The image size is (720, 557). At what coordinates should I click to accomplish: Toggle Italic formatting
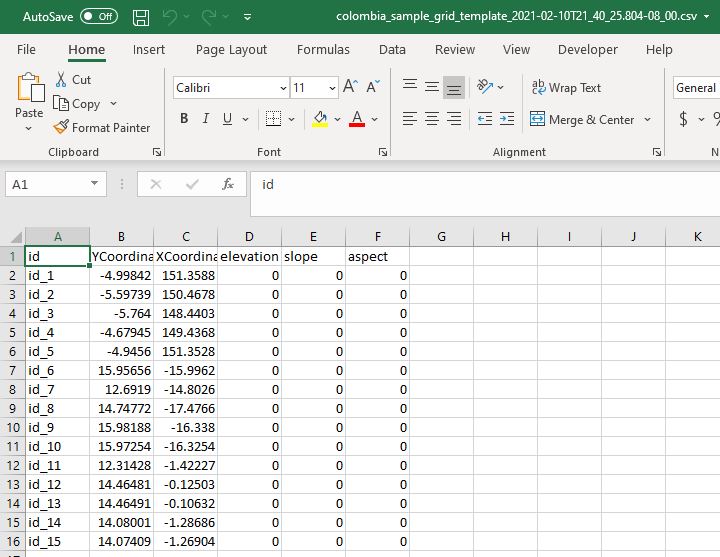tap(206, 119)
